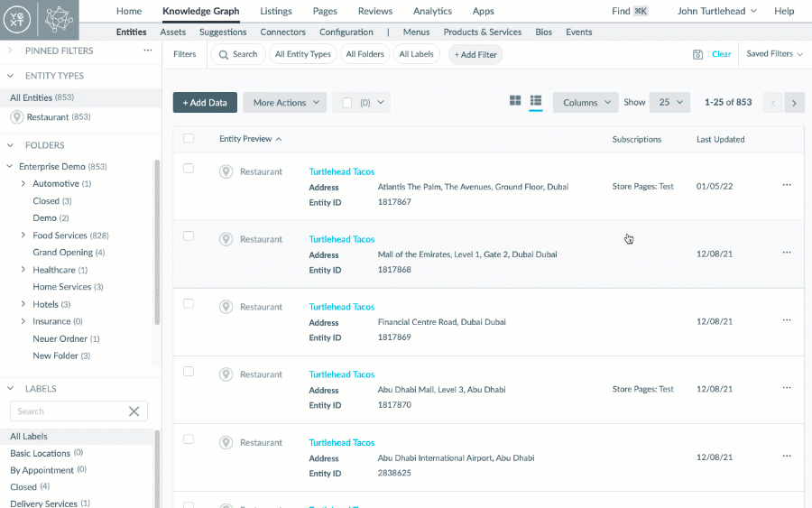This screenshot has width=812, height=508.
Task: Sort by Entity Preview arrow
Action: click(x=279, y=139)
